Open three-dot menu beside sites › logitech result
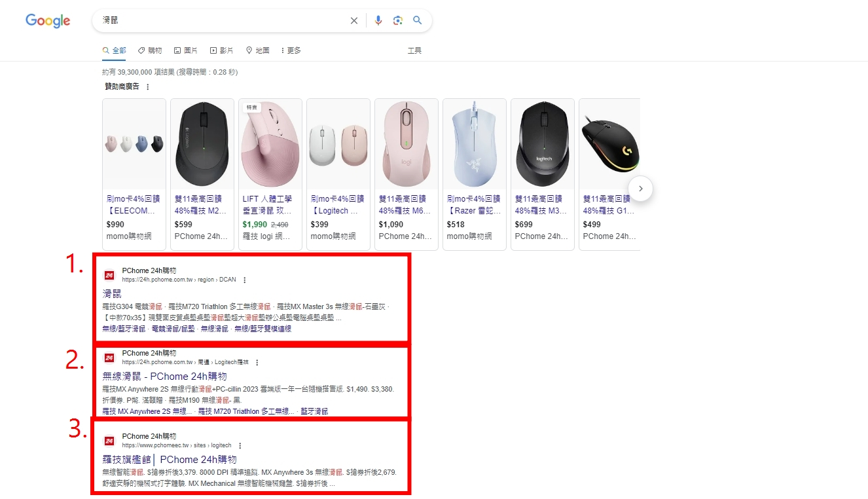This screenshot has width=868, height=499. click(x=240, y=445)
